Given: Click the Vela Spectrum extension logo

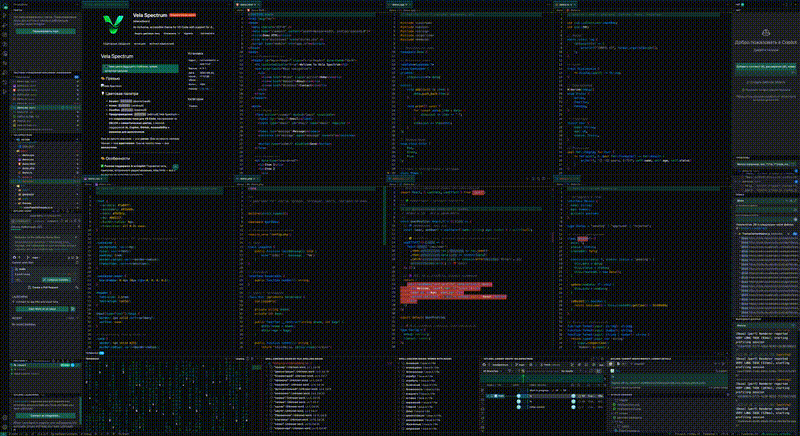Looking at the screenshot, I should coord(113,24).
